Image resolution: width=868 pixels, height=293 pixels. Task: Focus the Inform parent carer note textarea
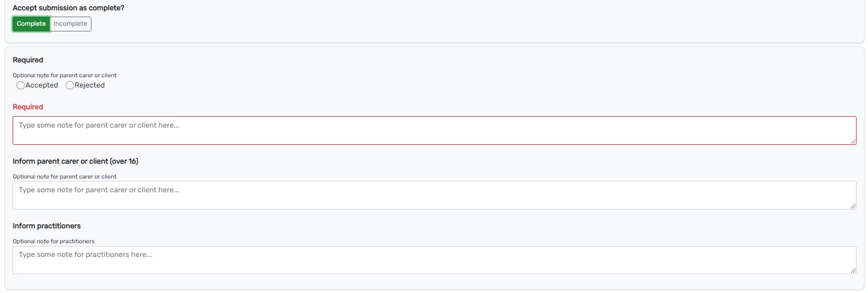click(434, 195)
